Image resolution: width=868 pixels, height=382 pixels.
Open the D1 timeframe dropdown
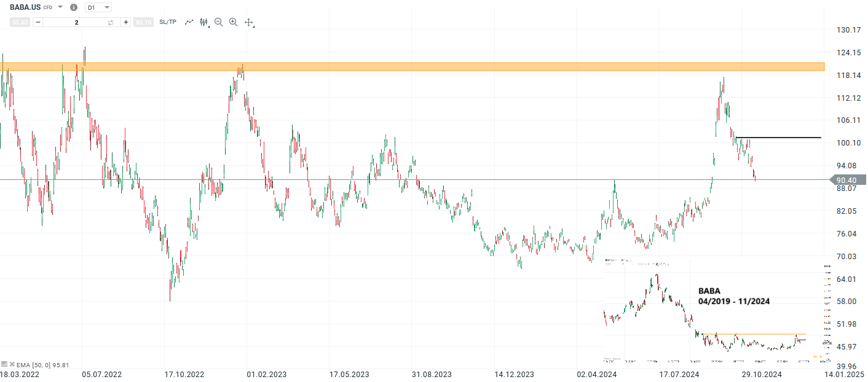point(98,7)
